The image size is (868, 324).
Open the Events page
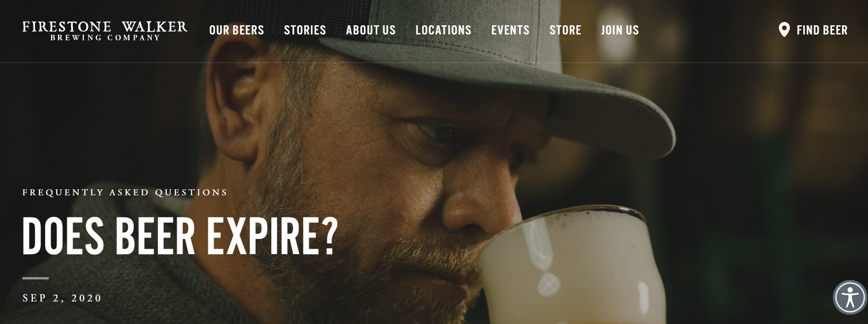(x=510, y=30)
